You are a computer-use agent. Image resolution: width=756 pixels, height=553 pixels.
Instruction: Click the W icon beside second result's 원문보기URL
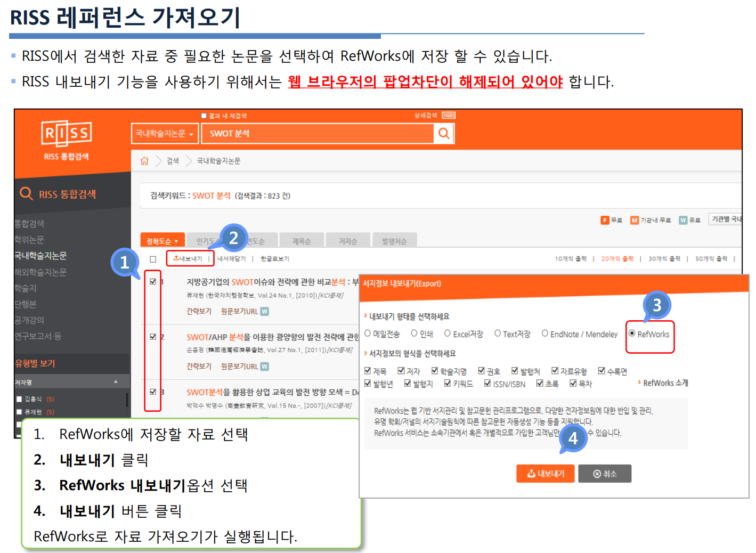coord(265,367)
